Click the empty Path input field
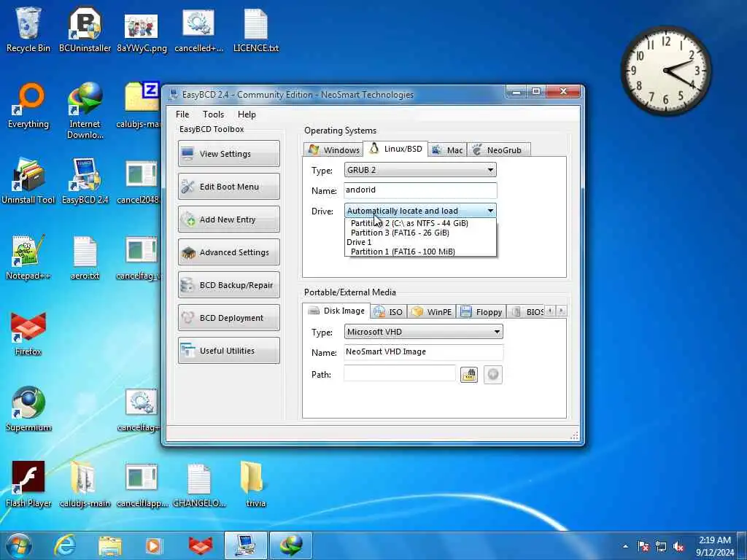 400,374
